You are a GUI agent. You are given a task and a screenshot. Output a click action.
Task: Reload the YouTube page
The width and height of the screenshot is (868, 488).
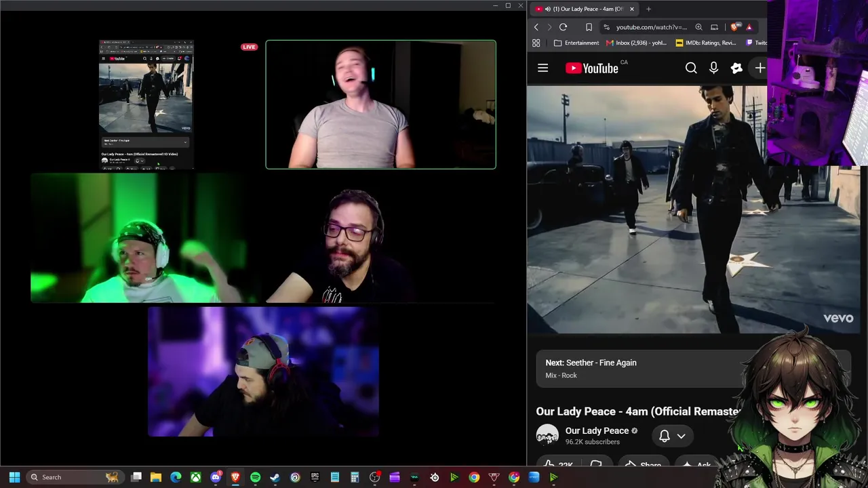563,27
